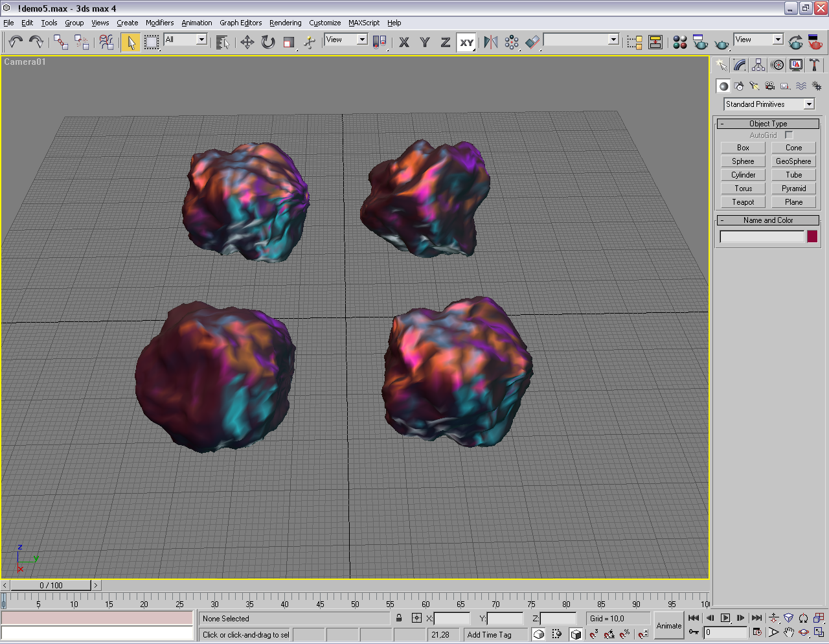Viewport: 829px width, 644px height.
Task: Click the Mirror Selected Objects icon
Action: [491, 42]
